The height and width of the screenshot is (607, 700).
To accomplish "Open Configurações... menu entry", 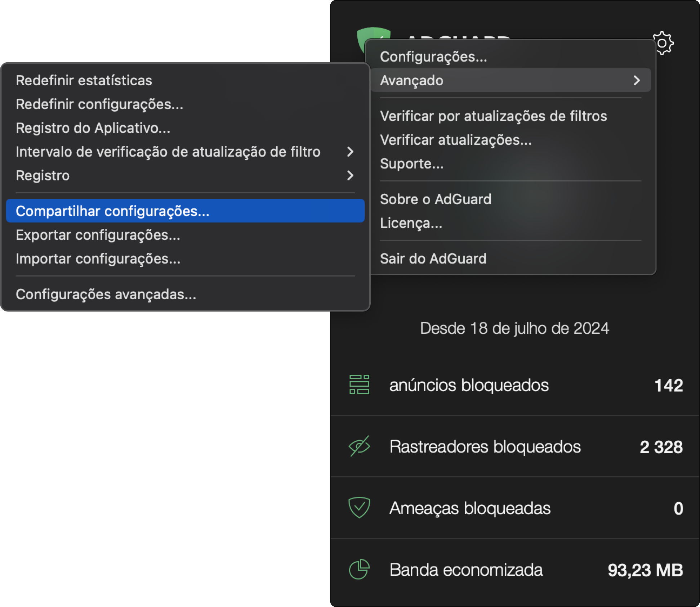I will coord(510,57).
